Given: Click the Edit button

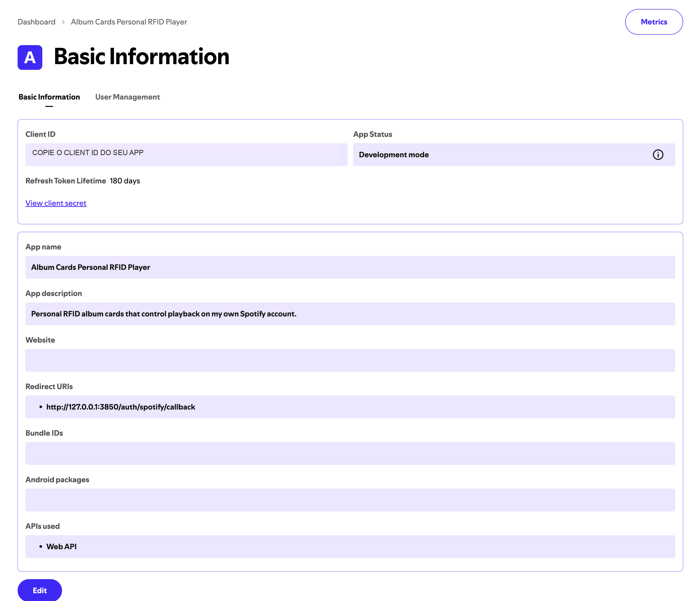Looking at the screenshot, I should click(40, 590).
